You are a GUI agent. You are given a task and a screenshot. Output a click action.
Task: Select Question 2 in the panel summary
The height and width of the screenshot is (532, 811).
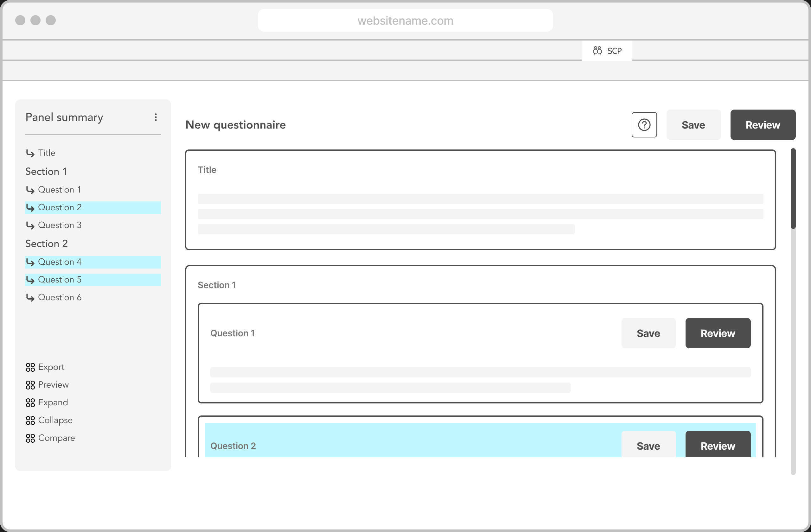pos(93,207)
